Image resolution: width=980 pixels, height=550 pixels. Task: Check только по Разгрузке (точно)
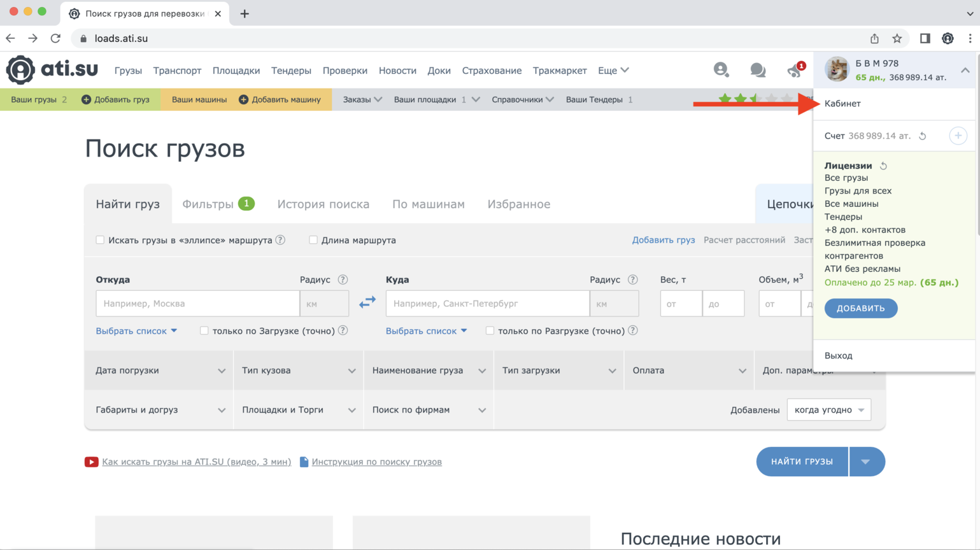point(490,330)
